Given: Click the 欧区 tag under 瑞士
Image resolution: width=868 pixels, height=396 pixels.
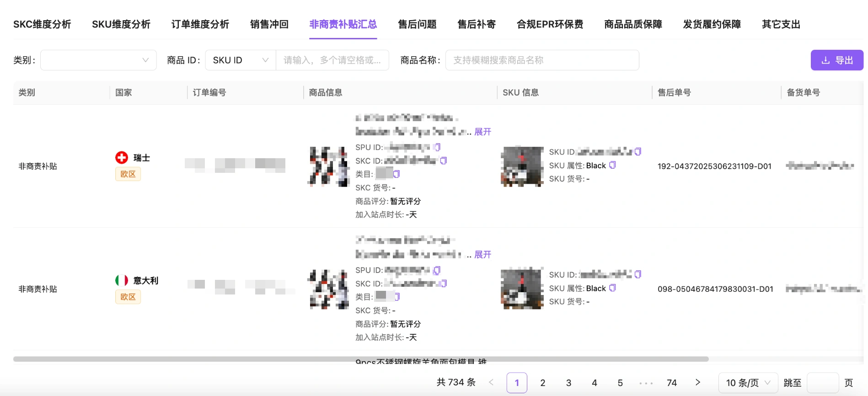Looking at the screenshot, I should [x=128, y=174].
